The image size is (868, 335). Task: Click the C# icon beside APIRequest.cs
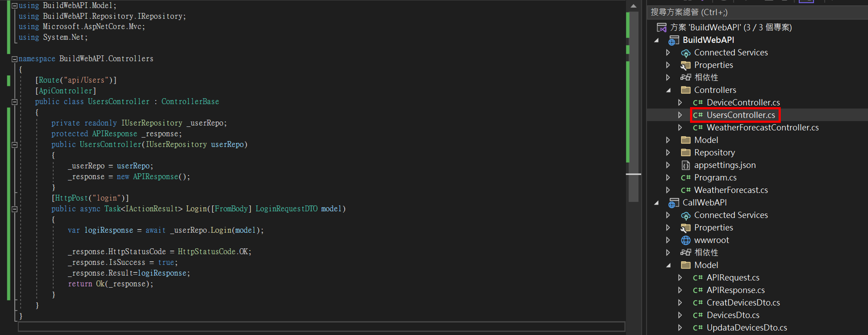[x=698, y=278]
